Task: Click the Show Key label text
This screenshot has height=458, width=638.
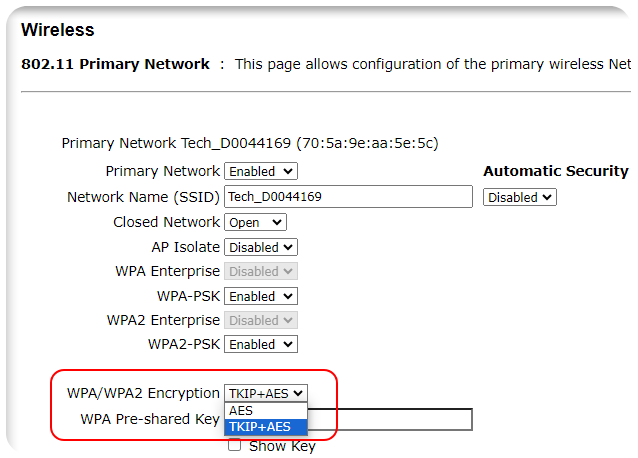Action: (282, 446)
